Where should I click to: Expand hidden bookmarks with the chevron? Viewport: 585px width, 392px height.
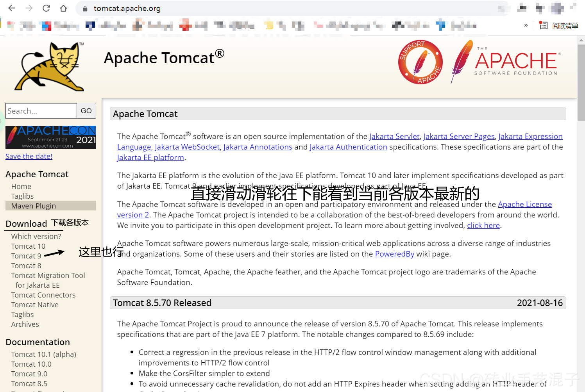click(x=526, y=25)
